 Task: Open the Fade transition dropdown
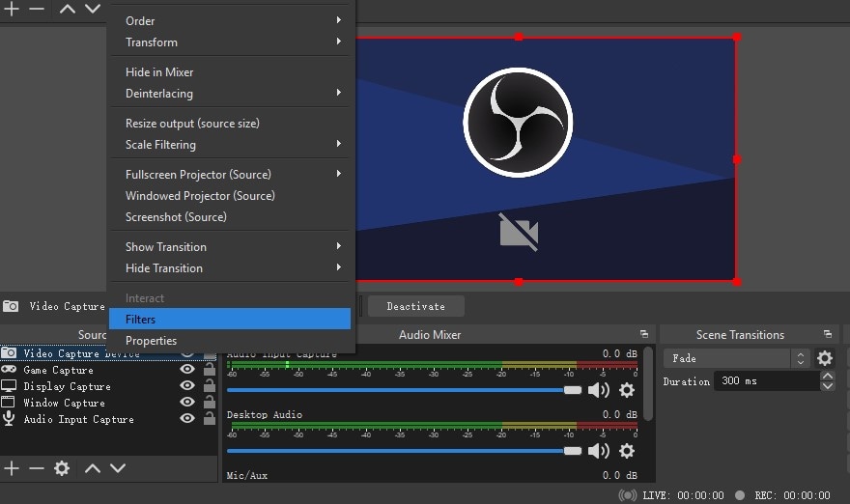pos(737,358)
